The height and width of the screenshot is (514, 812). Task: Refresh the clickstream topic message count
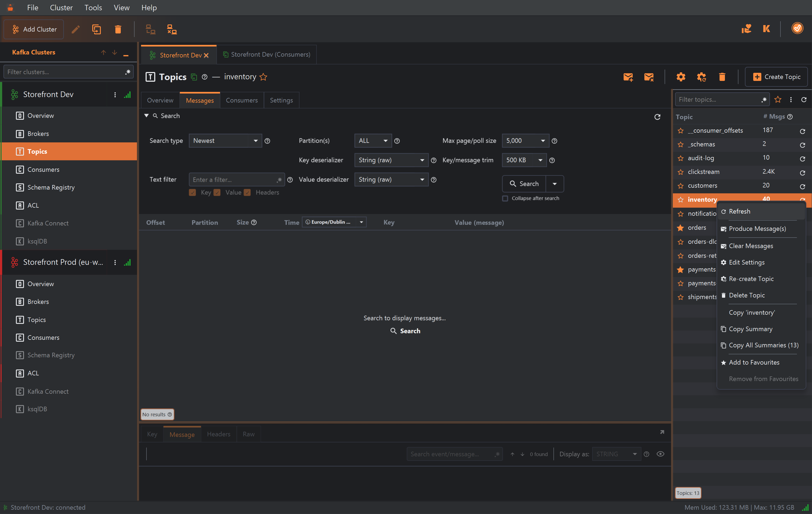tap(803, 173)
